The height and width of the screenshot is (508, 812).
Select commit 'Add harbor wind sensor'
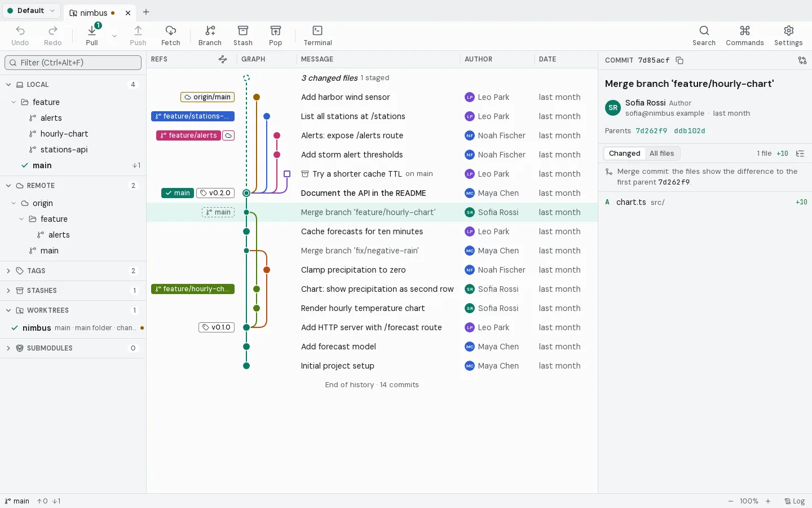coord(372,97)
